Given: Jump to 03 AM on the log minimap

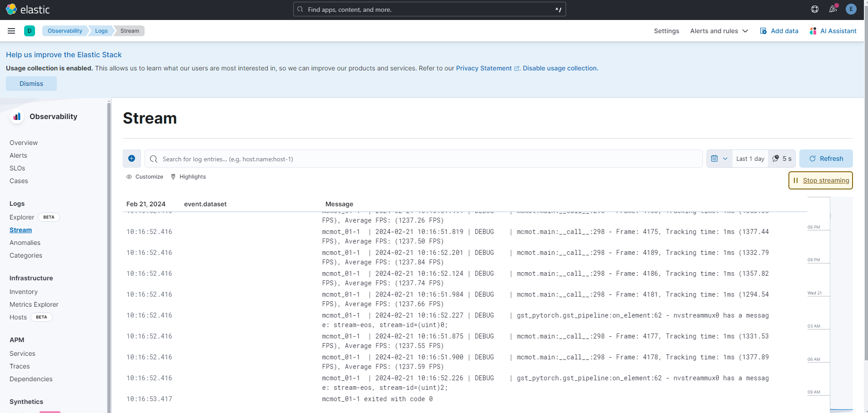Looking at the screenshot, I should point(814,326).
